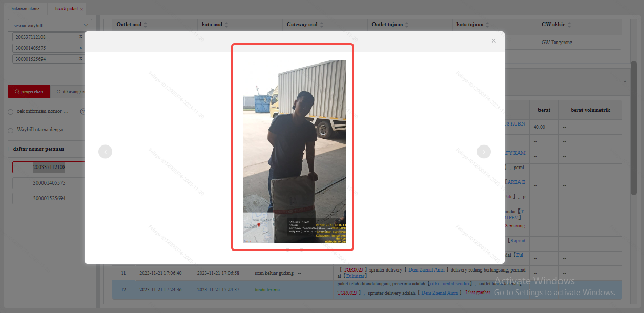Close the lacak paket tab
The width and height of the screenshot is (644, 313).
click(82, 9)
